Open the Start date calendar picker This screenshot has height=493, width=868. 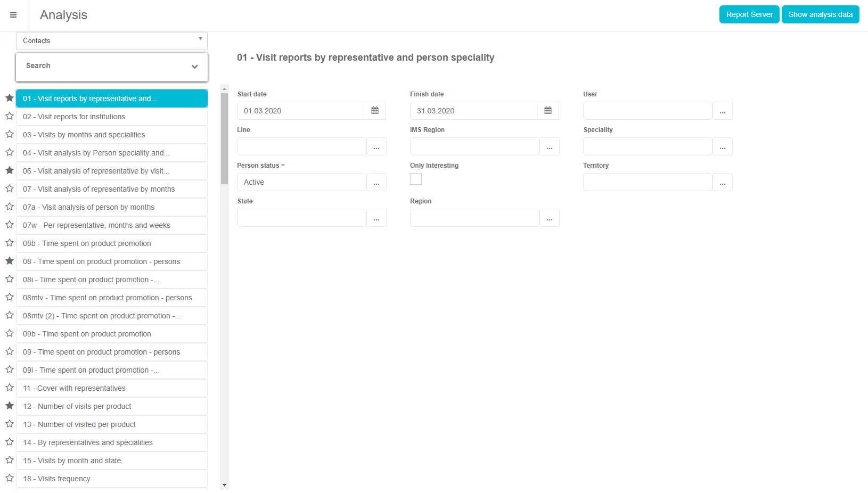point(375,111)
